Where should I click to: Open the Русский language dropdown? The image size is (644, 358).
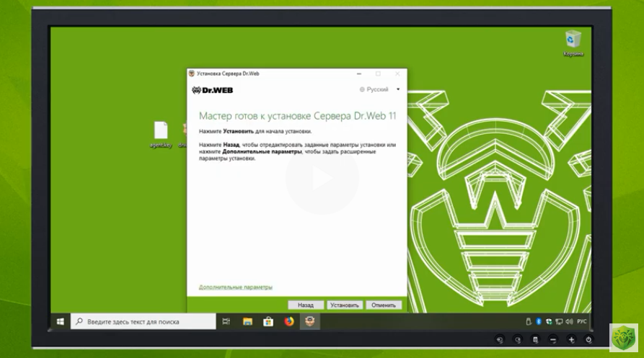379,89
